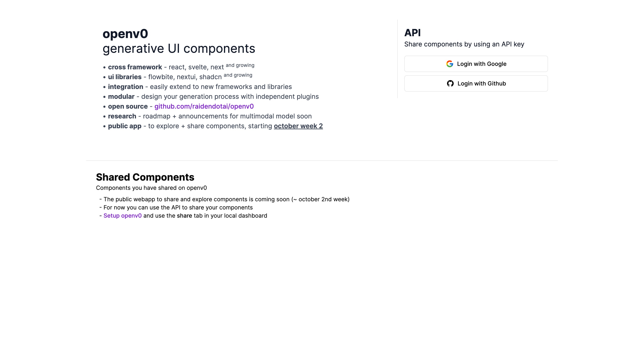Click "Share components by using an API key" text
Screen dimensions: 644x360
pos(464,44)
